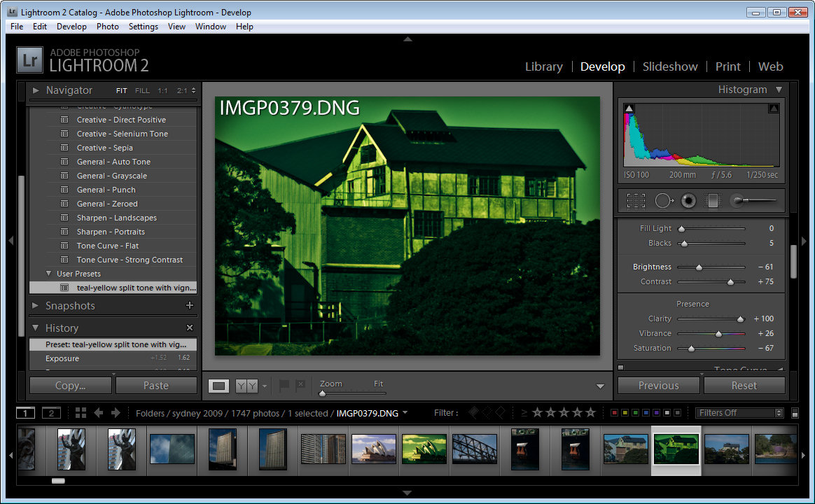This screenshot has width=815, height=504.
Task: Apply the General - Grayscale preset
Action: 113,176
